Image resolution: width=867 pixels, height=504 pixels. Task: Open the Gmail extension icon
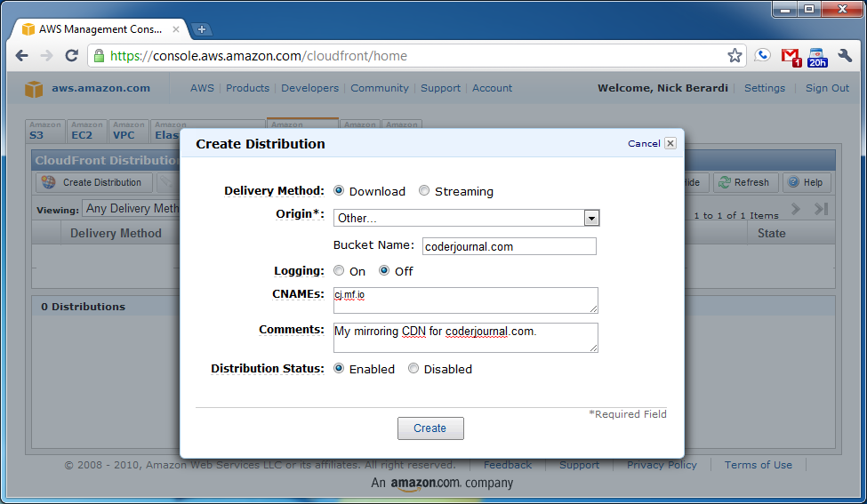click(x=790, y=56)
